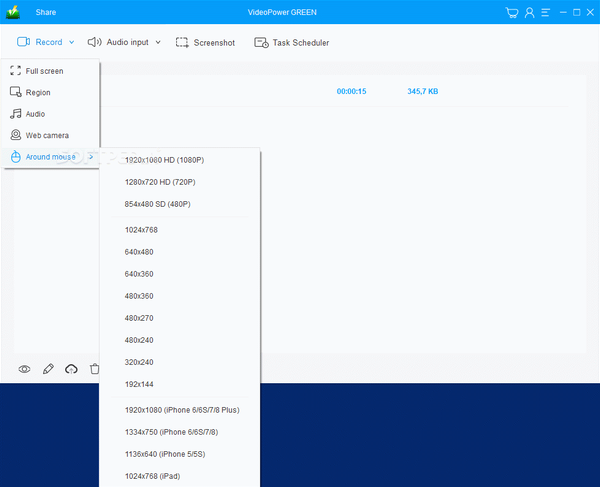Click the Around mouse icon
Viewport: 600px width, 487px height.
[16, 157]
